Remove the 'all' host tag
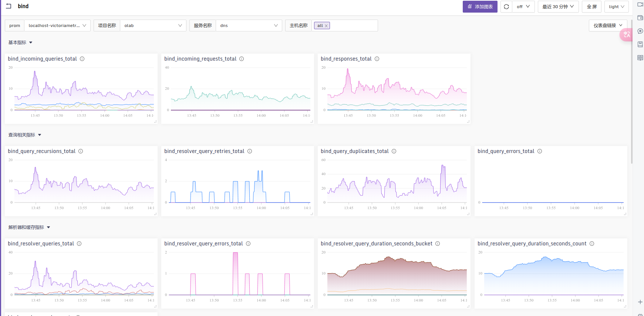This screenshot has width=644, height=316. (x=326, y=26)
